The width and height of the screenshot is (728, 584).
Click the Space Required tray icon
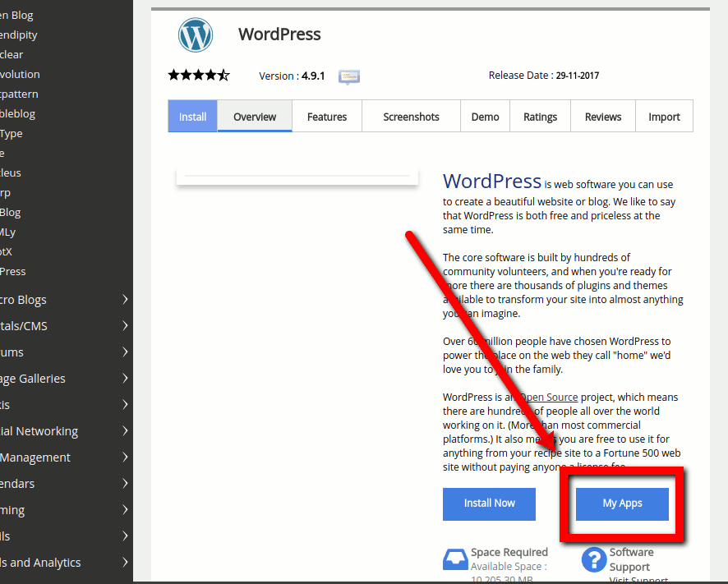click(455, 559)
